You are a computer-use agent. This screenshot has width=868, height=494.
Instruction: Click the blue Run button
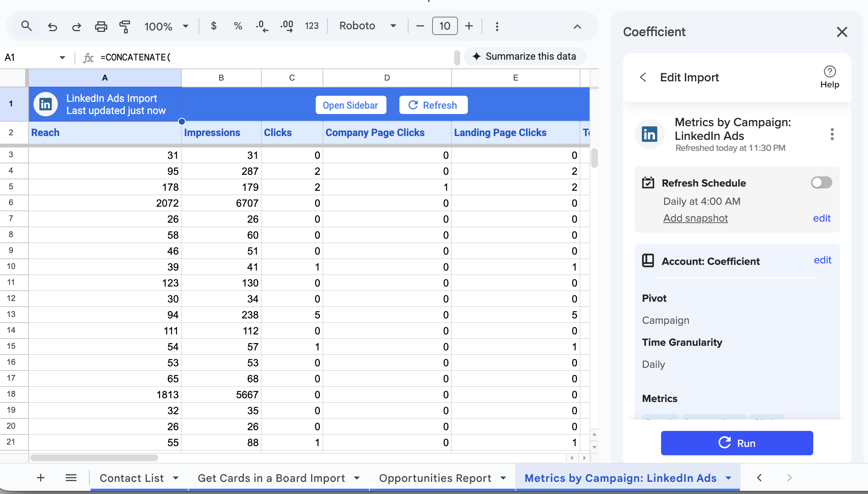736,443
